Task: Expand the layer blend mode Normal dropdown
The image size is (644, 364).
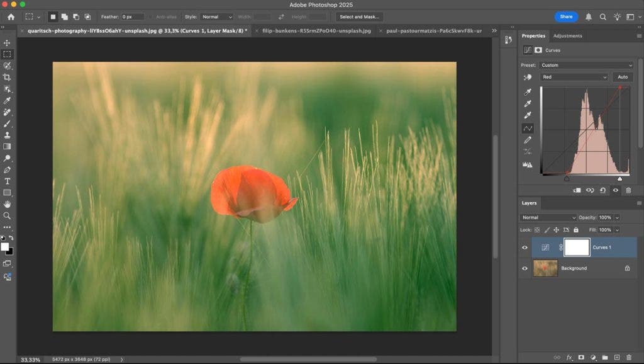Action: (x=548, y=217)
